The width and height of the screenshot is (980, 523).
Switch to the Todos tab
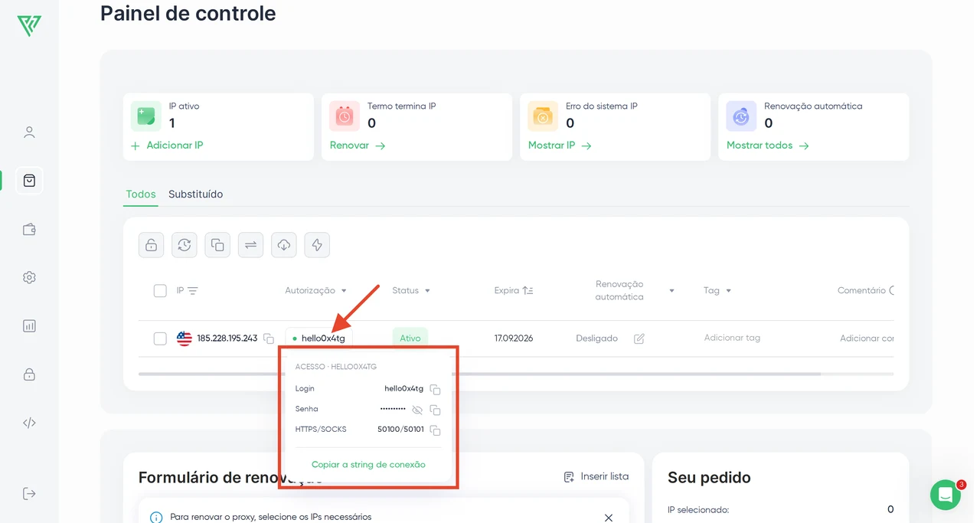tap(141, 194)
